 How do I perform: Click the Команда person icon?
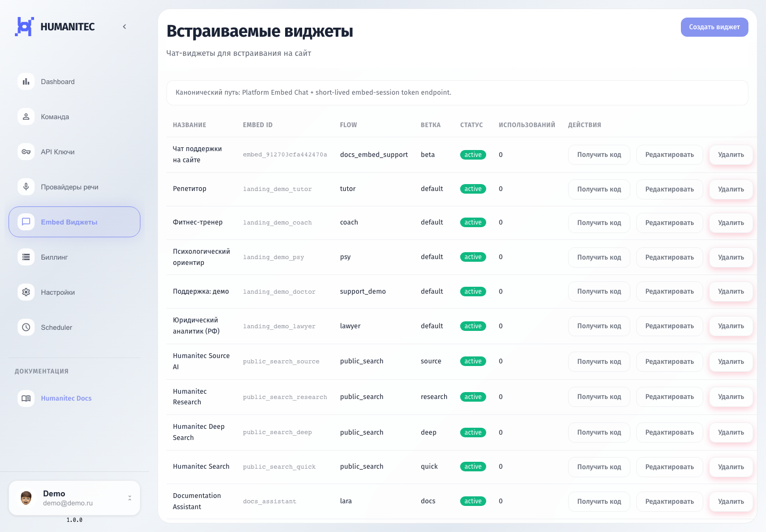point(26,117)
